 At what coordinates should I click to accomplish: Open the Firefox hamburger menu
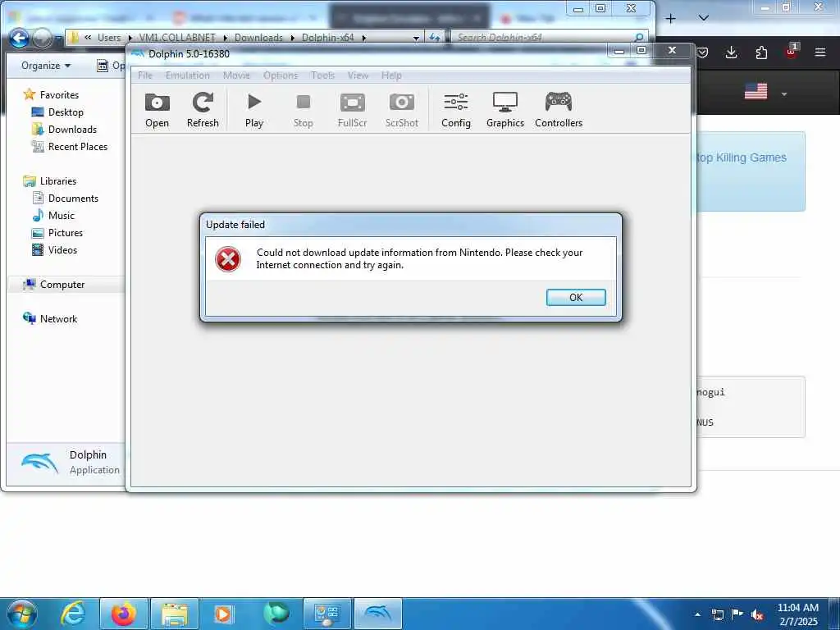[819, 52]
